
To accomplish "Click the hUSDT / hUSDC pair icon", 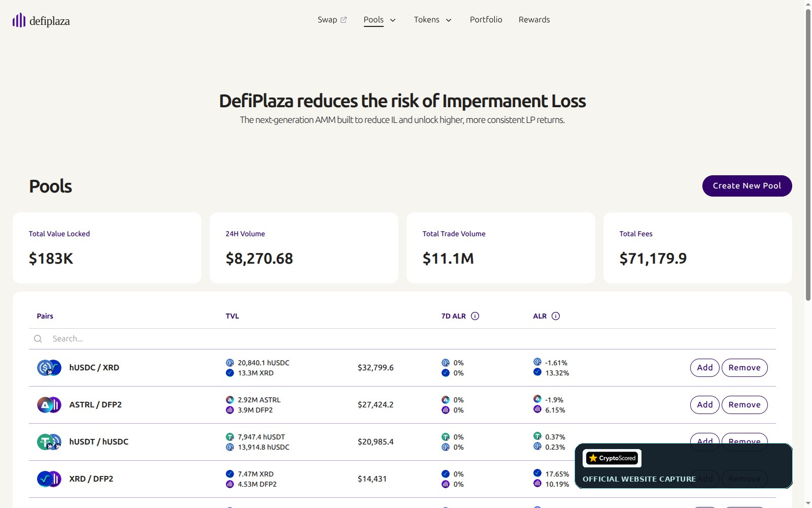I will click(x=49, y=442).
